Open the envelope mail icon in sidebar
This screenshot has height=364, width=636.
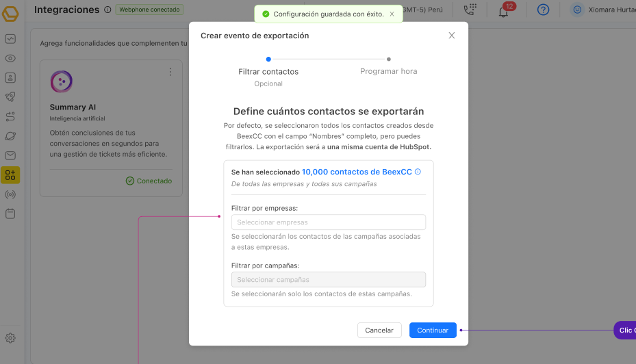tap(10, 155)
